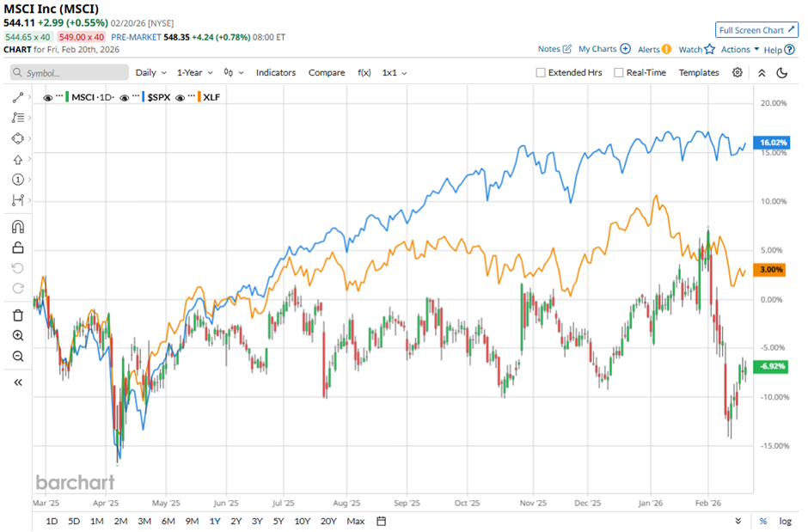Image resolution: width=808 pixels, height=532 pixels.
Task: Open the Daily interval dropdown
Action: click(150, 72)
